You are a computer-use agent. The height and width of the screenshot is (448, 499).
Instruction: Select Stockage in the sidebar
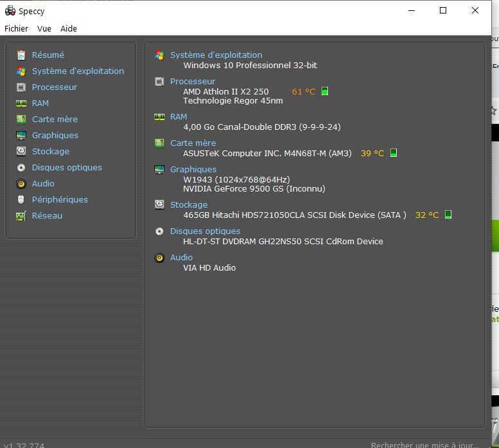click(51, 152)
